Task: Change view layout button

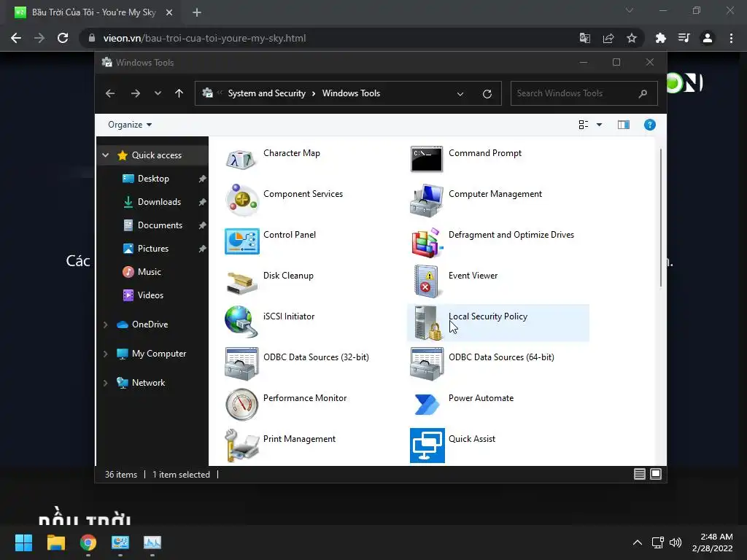Action: [583, 125]
